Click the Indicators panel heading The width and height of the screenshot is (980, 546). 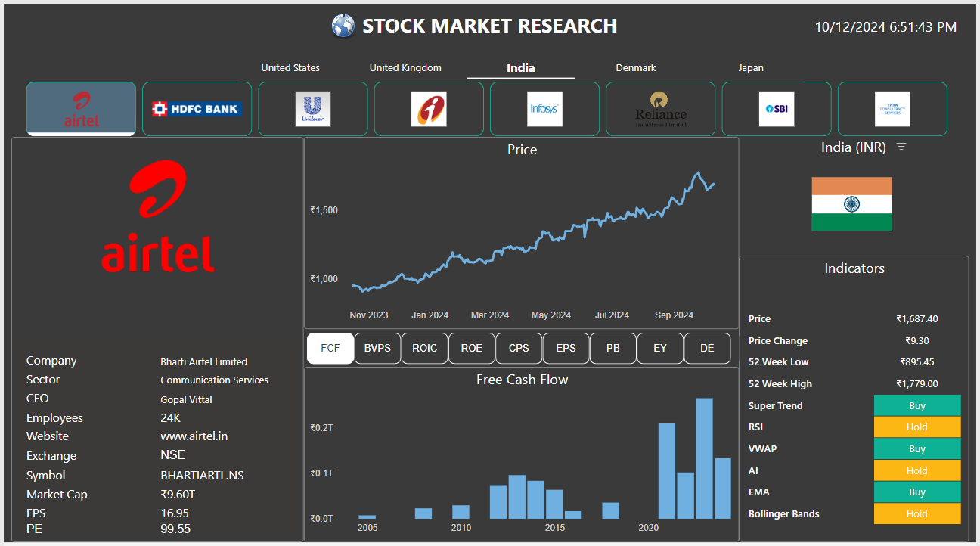click(x=854, y=268)
